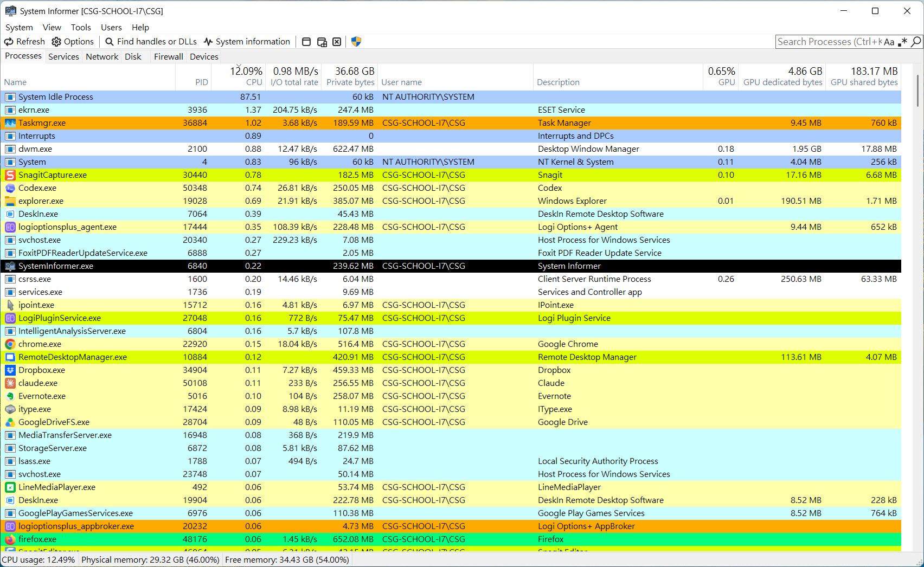Select svchost.exe with PID 20340
This screenshot has height=567, width=924.
pos(40,240)
